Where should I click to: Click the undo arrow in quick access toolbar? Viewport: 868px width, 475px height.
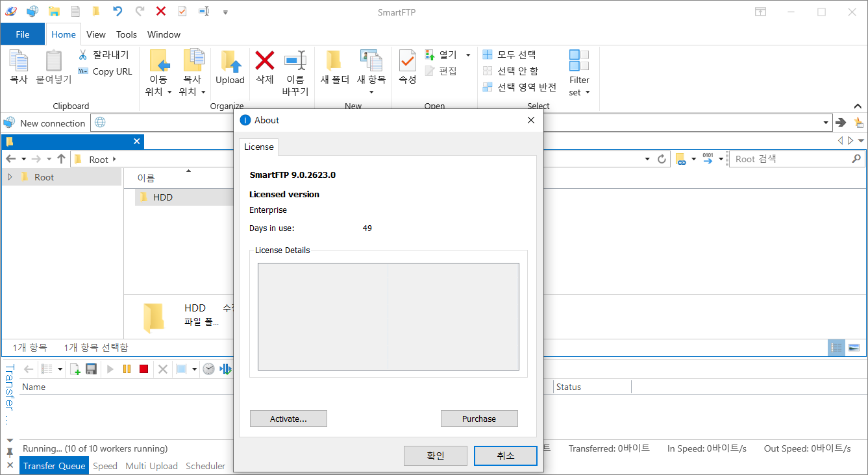(118, 11)
